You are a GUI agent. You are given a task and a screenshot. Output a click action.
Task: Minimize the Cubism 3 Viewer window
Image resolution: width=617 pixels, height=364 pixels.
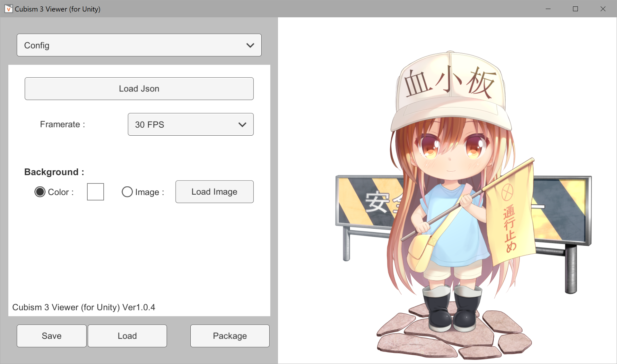[548, 9]
